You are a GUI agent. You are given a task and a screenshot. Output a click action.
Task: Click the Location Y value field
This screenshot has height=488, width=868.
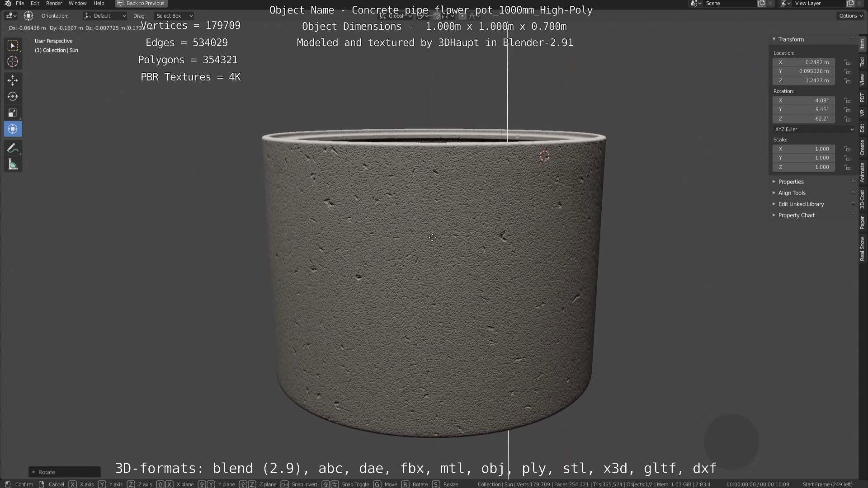804,71
